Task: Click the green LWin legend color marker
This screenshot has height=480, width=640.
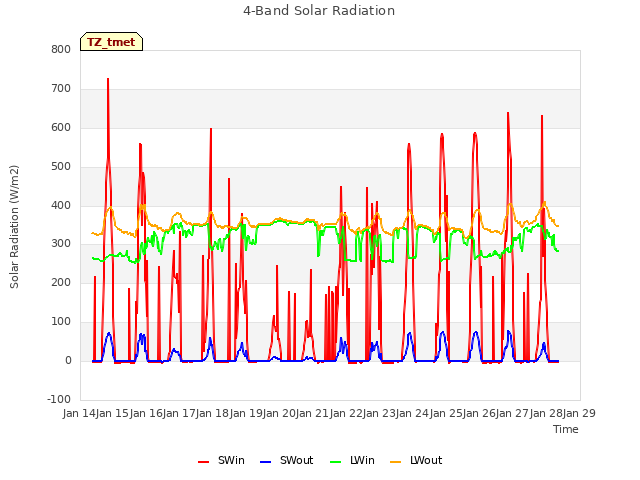Action: 336,462
